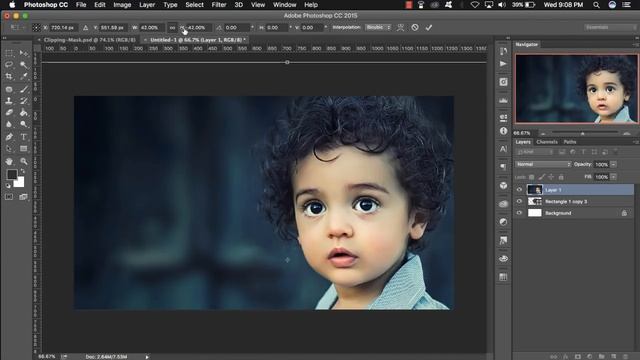The width and height of the screenshot is (640, 360).
Task: Click the background color swatch
Action: 20,182
